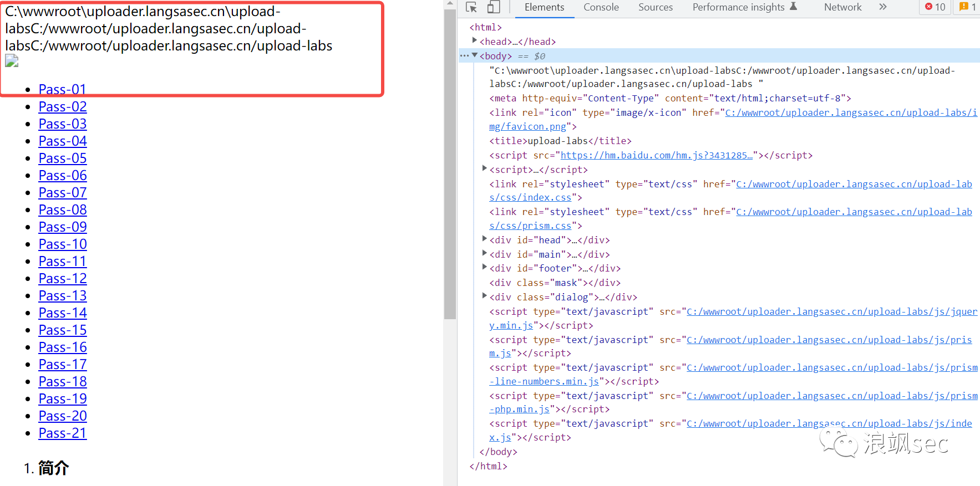Select the meta http-equiv node

click(x=670, y=98)
